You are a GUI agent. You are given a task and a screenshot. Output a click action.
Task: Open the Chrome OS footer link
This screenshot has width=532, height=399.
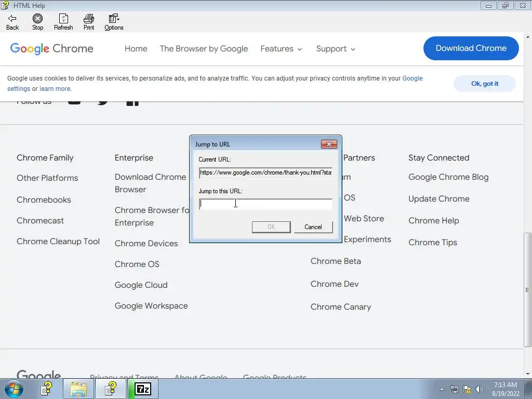pyautogui.click(x=137, y=264)
